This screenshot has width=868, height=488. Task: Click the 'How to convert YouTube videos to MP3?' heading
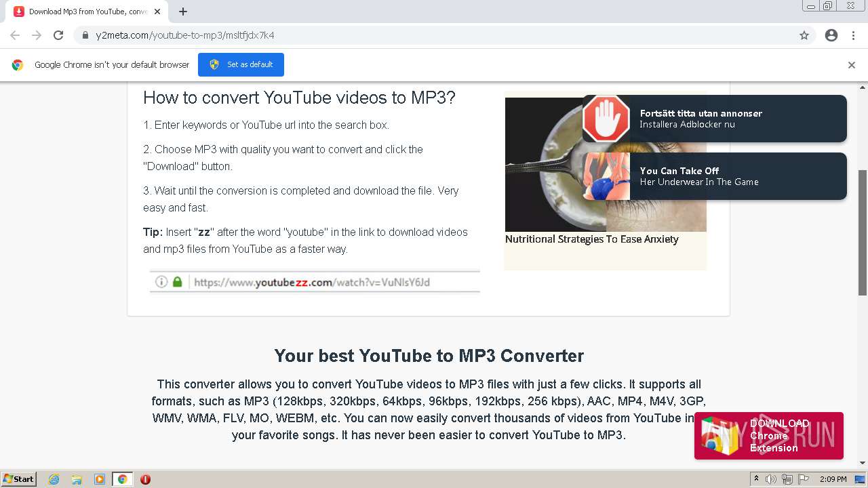click(x=299, y=98)
